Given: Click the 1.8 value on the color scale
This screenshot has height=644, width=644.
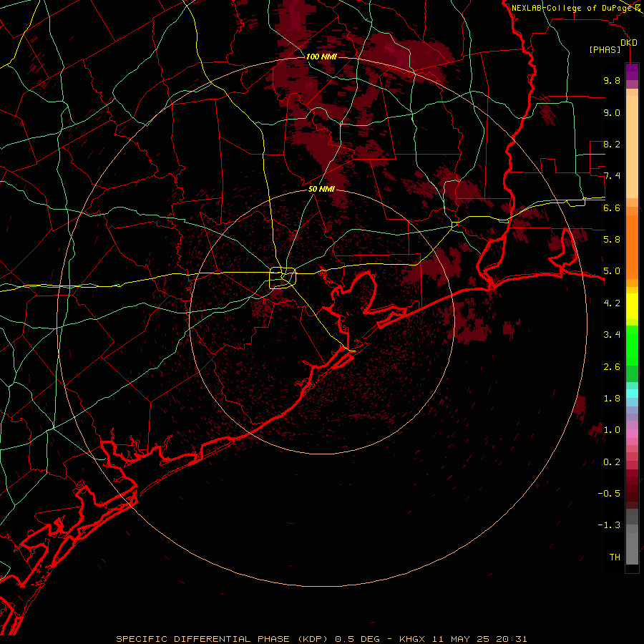Looking at the screenshot, I should point(612,399).
